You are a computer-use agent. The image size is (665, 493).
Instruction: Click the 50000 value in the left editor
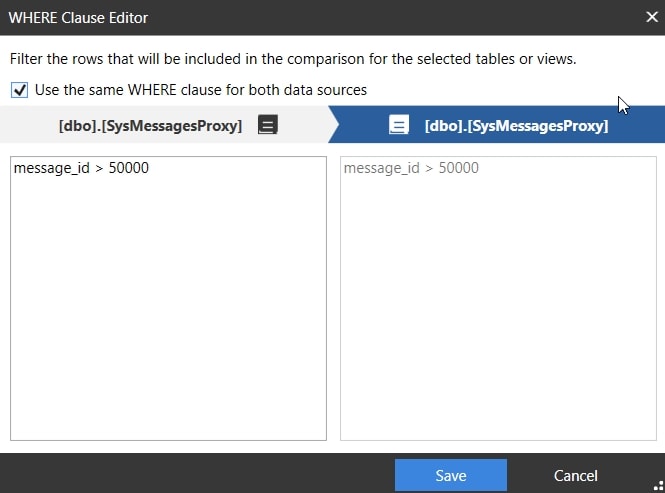[x=129, y=168]
